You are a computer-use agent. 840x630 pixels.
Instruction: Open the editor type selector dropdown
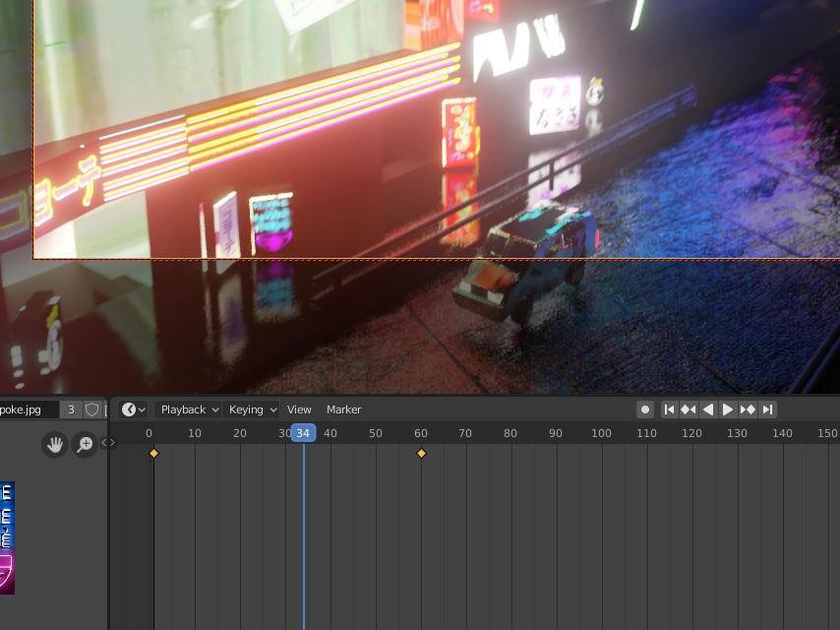[133, 409]
